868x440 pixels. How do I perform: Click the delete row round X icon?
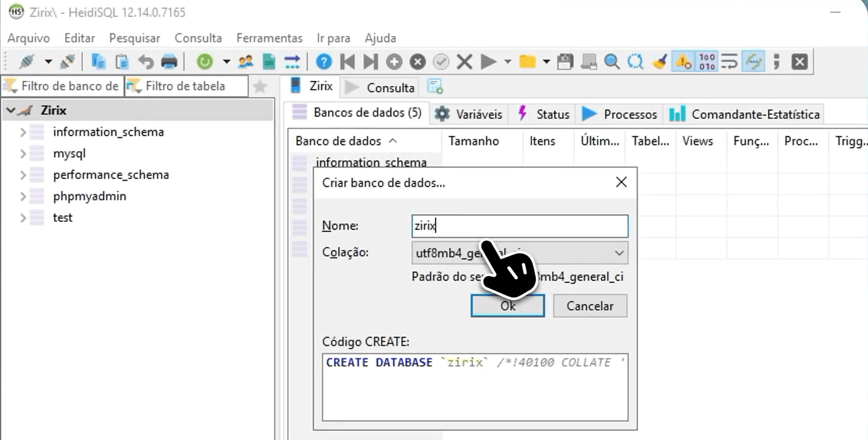(418, 61)
